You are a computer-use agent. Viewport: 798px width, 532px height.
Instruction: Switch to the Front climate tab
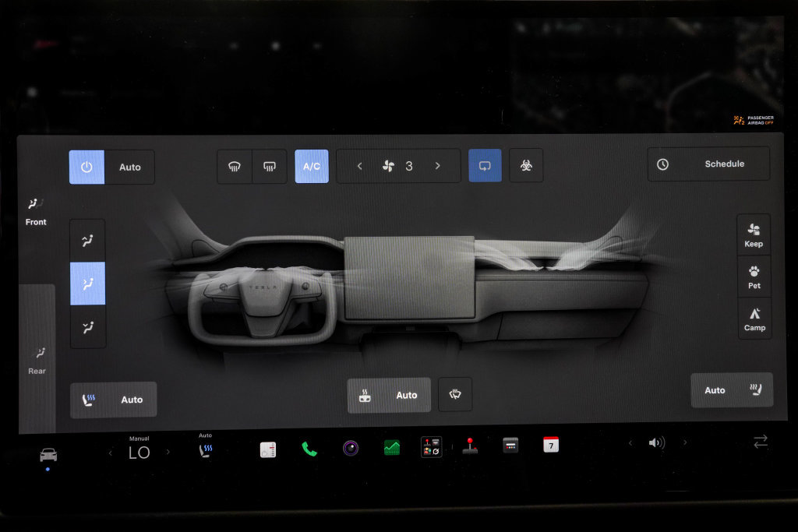36,213
